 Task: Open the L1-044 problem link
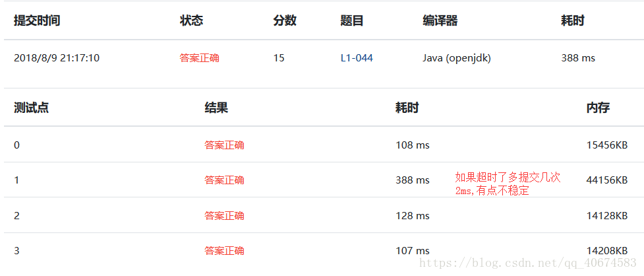point(357,58)
